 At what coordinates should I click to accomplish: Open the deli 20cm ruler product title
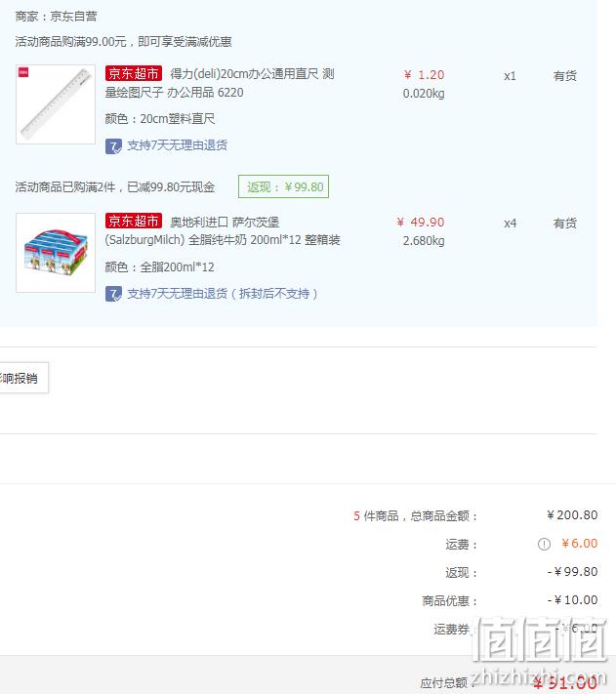pyautogui.click(x=220, y=83)
